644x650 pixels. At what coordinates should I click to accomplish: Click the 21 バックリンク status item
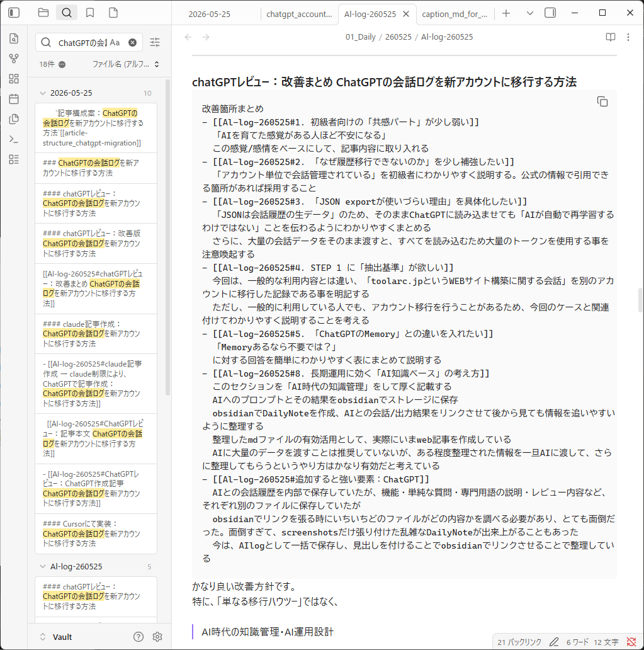click(519, 642)
